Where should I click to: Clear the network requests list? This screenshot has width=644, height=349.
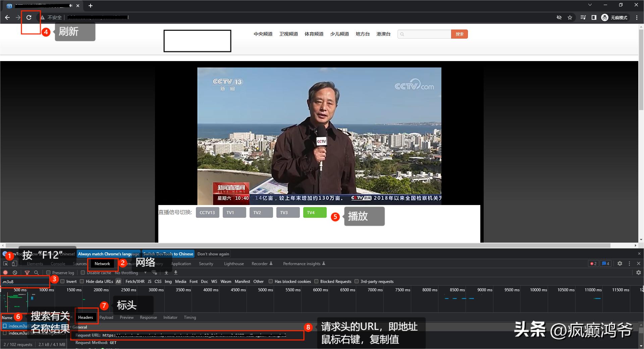[x=15, y=272]
